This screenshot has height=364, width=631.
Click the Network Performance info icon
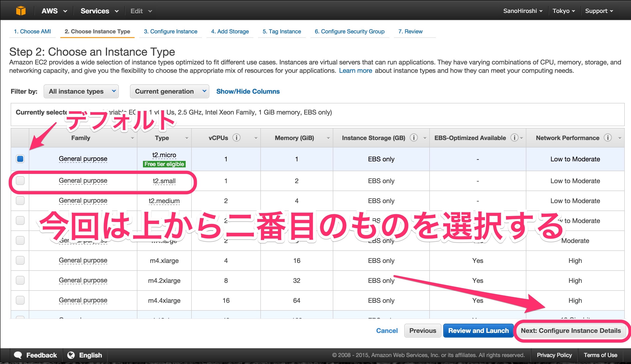click(608, 138)
